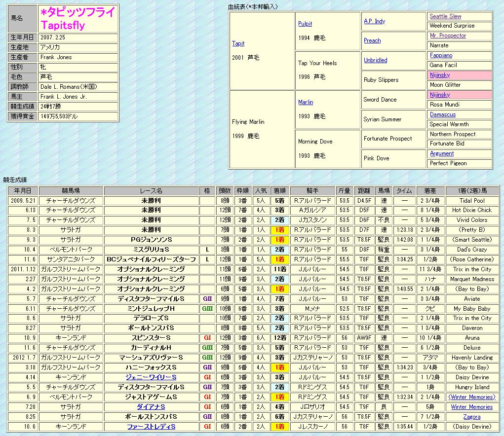Open the ジェニーワイリーS race link
The image size is (504, 436).
(x=151, y=377)
